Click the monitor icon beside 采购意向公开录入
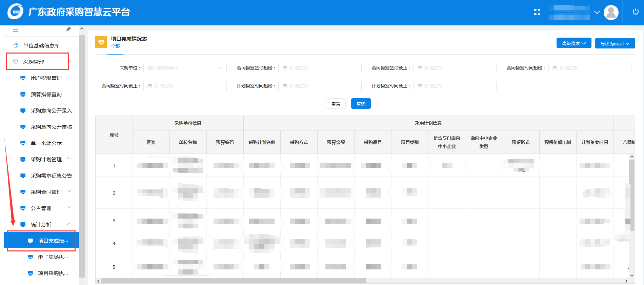The width and height of the screenshot is (644, 285). pos(23,111)
